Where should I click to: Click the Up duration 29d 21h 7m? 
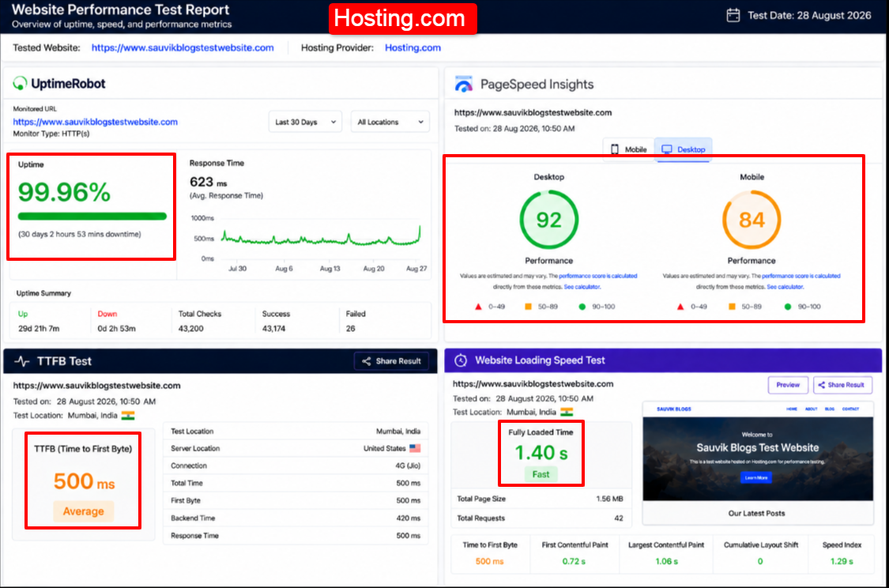pos(39,328)
